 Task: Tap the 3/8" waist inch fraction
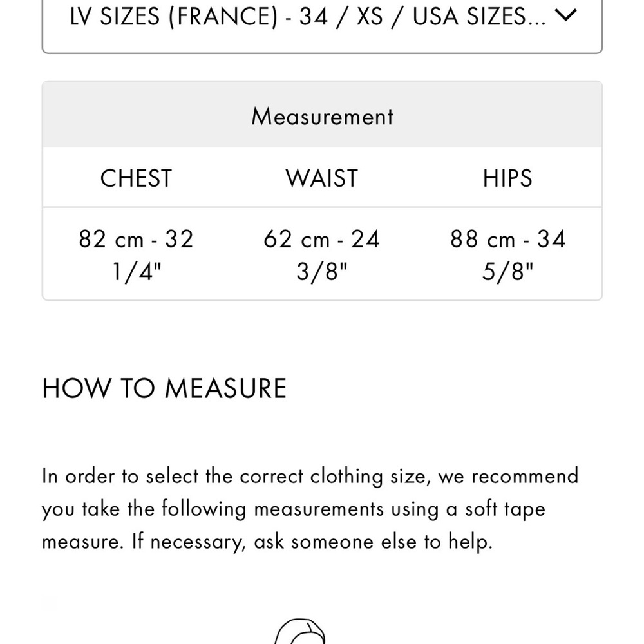coord(322,271)
